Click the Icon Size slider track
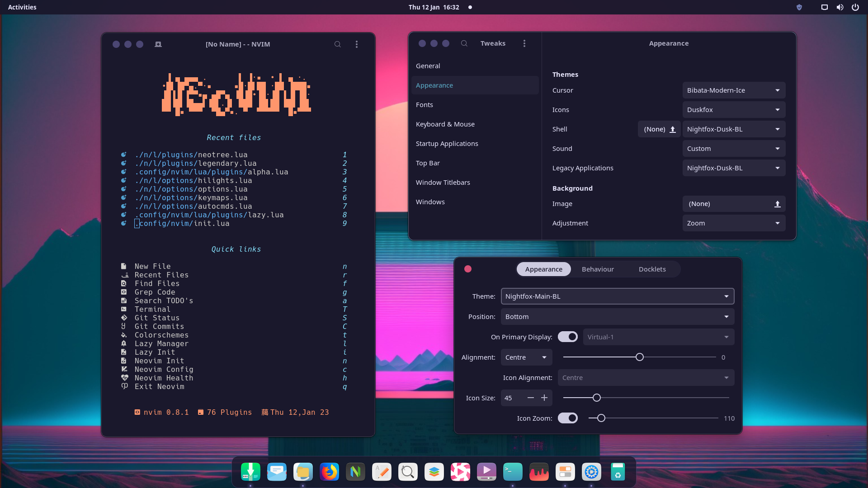This screenshot has width=868, height=488. pos(646,398)
